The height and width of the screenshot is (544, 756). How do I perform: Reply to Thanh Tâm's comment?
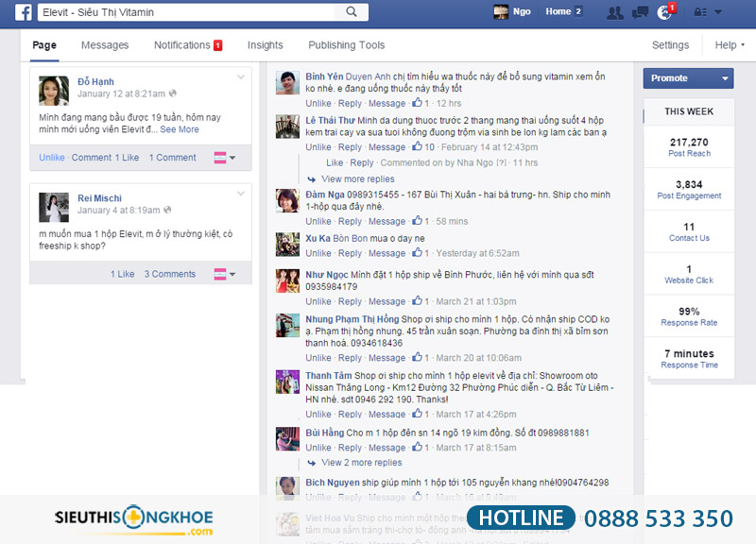(350, 414)
